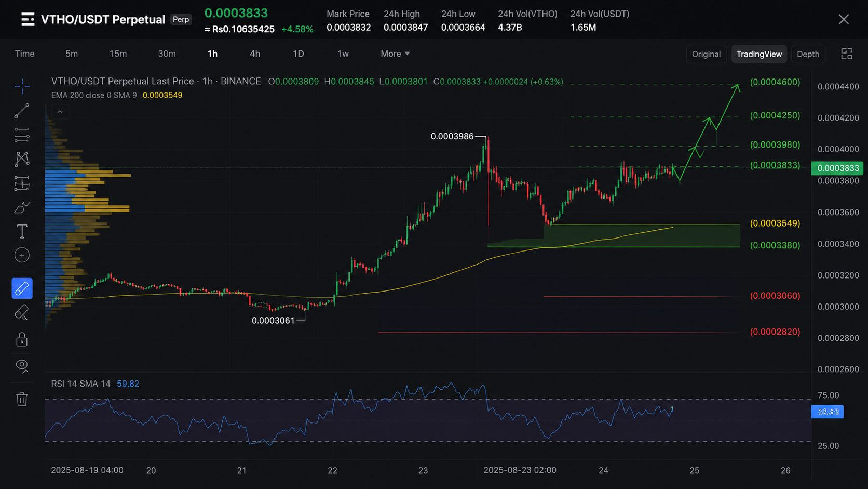This screenshot has height=489, width=868.
Task: Click the +4.58% change percentage
Action: click(x=297, y=29)
